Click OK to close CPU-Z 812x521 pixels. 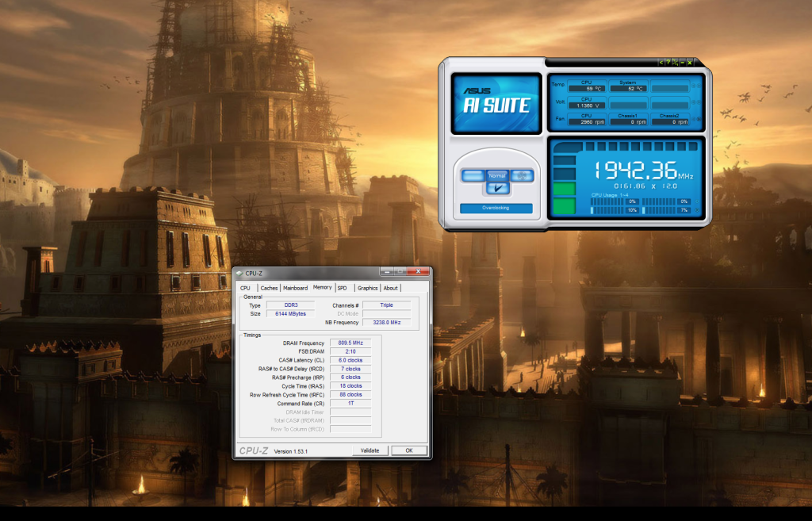(x=409, y=450)
